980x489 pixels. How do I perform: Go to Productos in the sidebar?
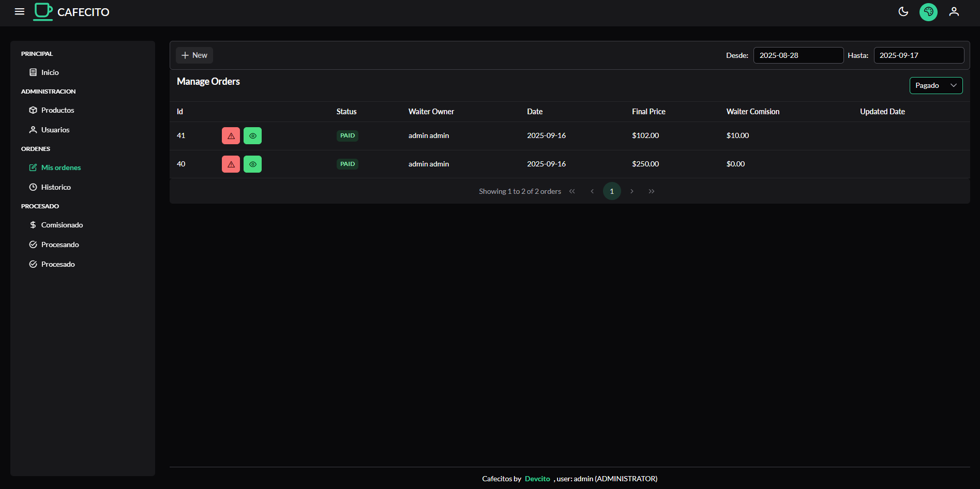(57, 110)
